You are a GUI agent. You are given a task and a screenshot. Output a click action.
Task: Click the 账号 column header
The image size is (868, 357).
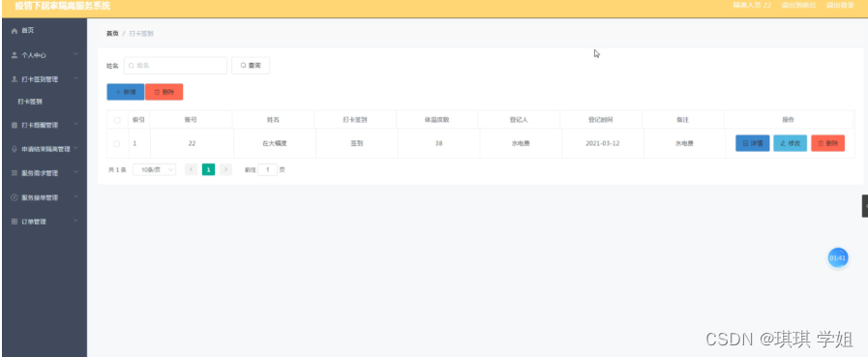tap(191, 120)
